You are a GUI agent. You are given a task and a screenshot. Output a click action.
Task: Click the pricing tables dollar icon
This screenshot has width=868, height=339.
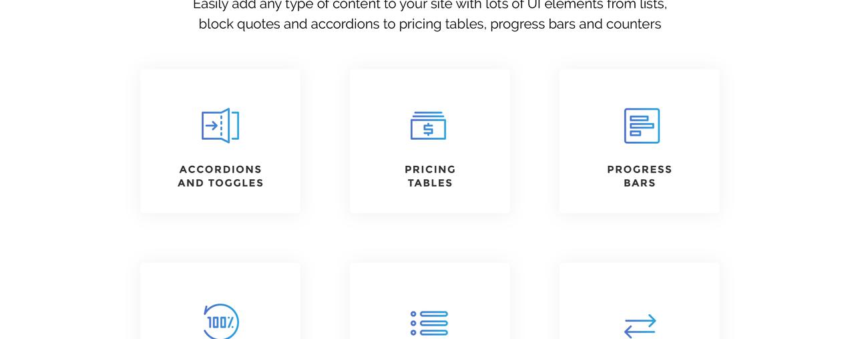pos(429,126)
